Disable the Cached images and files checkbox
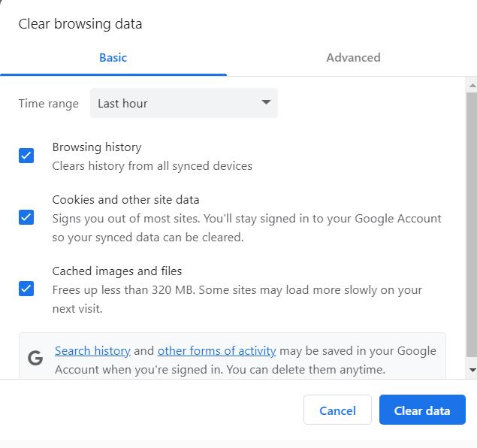 (26, 289)
